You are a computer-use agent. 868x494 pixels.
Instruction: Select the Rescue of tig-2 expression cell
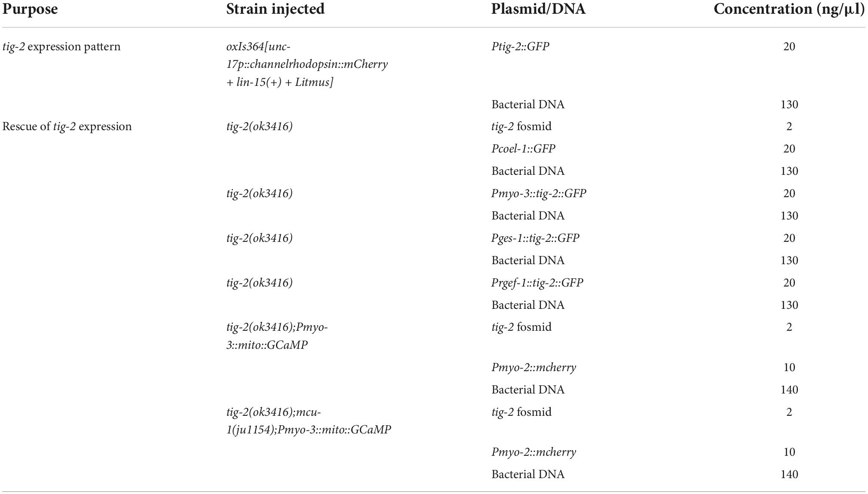[67, 127]
